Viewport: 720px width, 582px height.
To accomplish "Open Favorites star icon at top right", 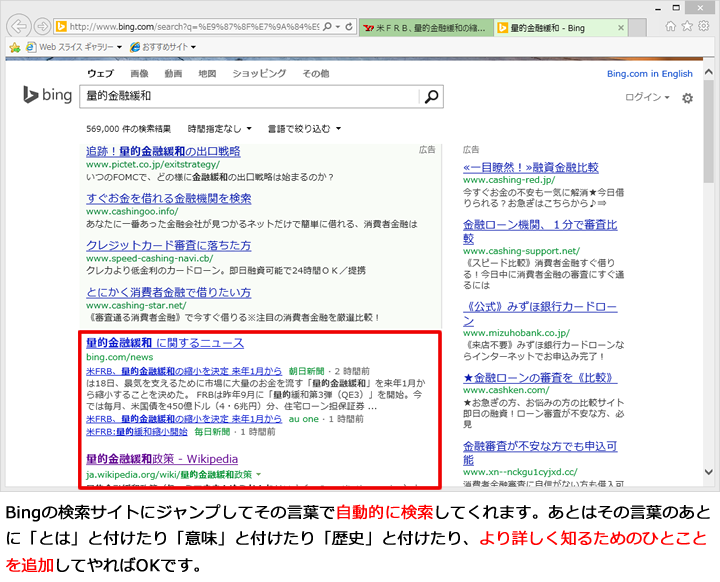I will point(687,26).
